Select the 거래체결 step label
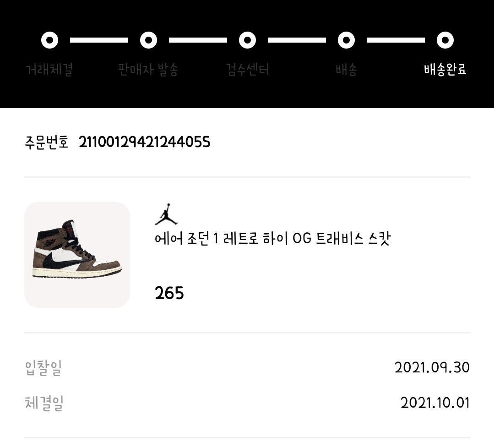This screenshot has height=448, width=494. [x=49, y=70]
